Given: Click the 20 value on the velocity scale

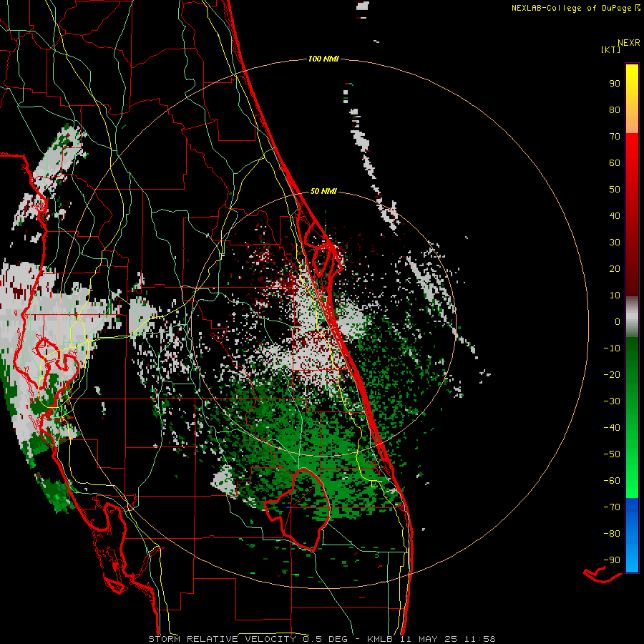Looking at the screenshot, I should [615, 269].
